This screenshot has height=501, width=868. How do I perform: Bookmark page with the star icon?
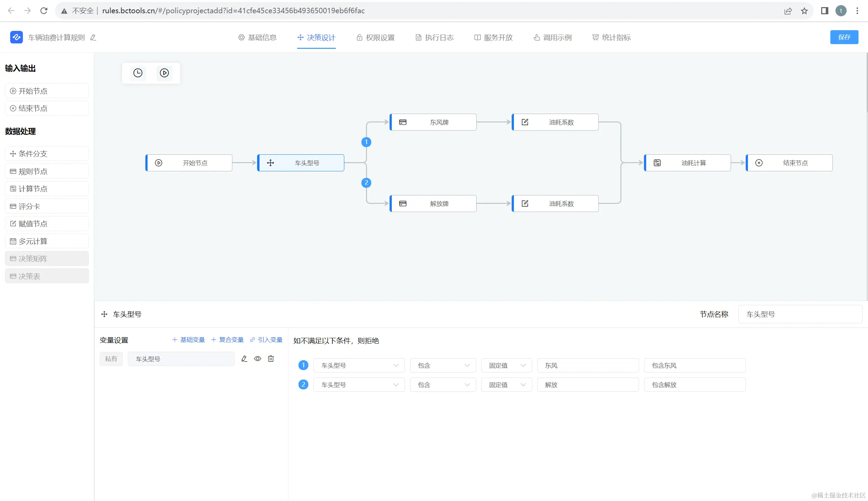[804, 11]
